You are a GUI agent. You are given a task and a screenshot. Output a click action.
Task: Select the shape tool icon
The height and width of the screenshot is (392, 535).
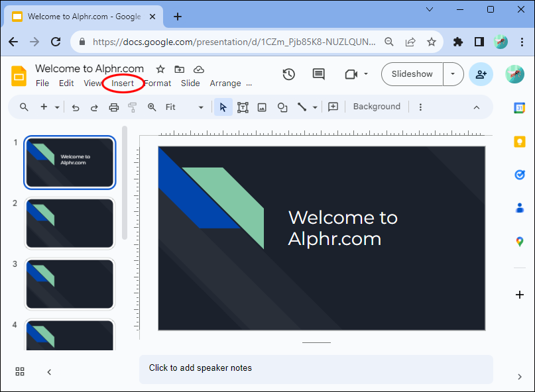point(282,107)
